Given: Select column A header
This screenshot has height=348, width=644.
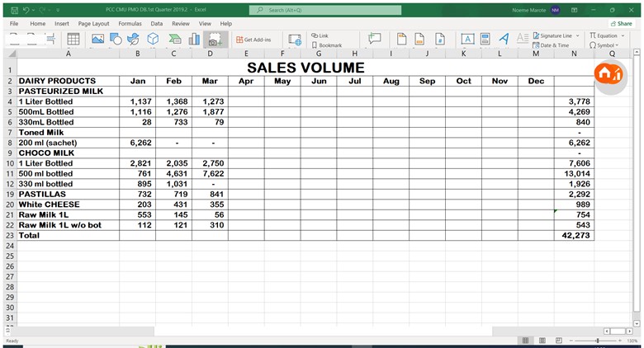Looking at the screenshot, I should pos(69,54).
